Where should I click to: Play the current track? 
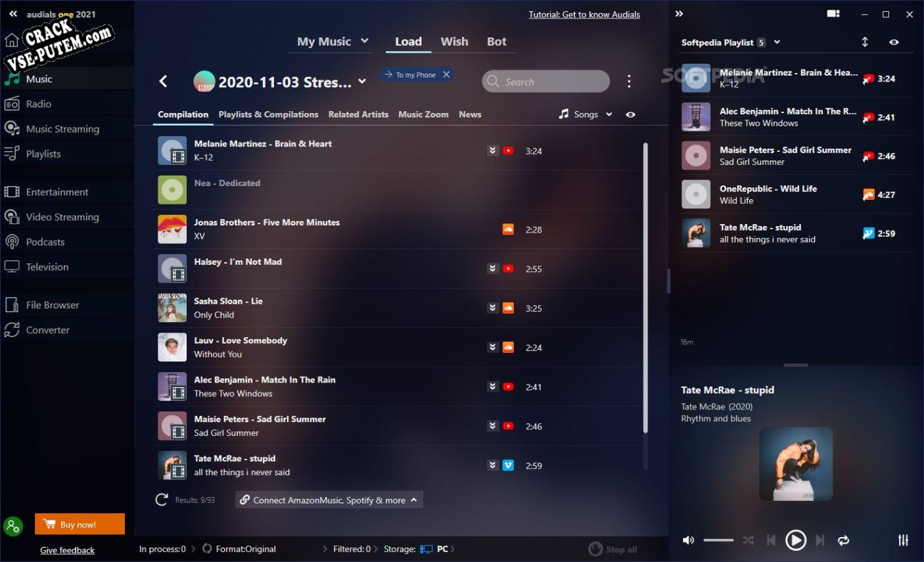coord(796,540)
